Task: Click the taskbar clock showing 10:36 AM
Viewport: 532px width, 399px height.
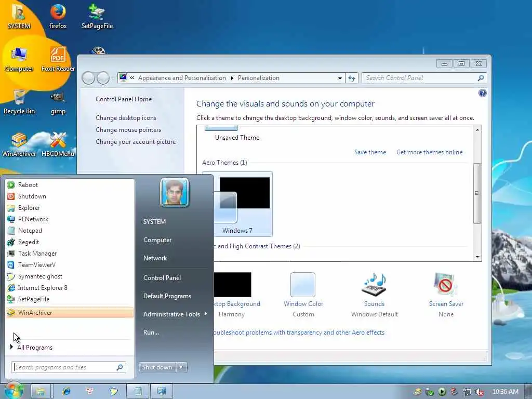Action: point(505,392)
